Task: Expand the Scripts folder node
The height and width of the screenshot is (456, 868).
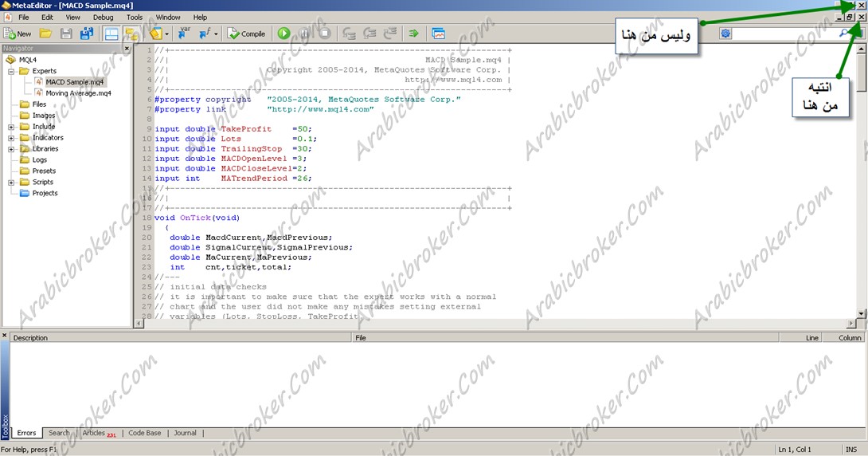Action: tap(11, 183)
